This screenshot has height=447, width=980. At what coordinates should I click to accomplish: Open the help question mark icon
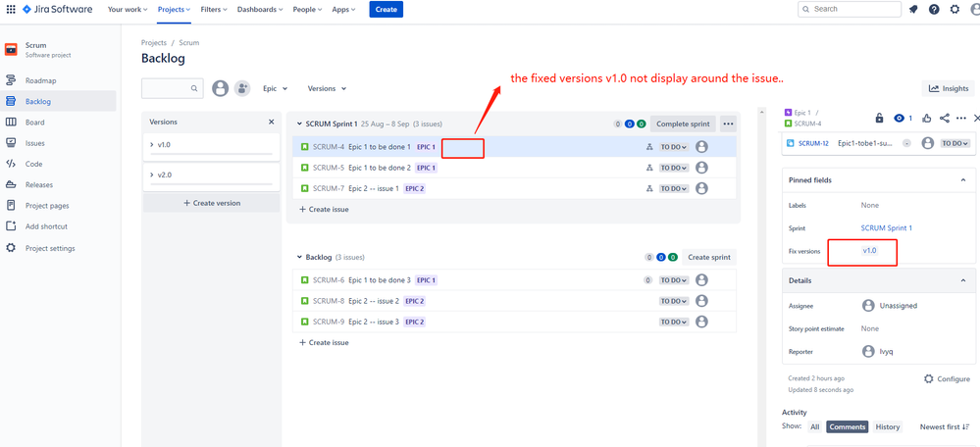[x=934, y=10]
